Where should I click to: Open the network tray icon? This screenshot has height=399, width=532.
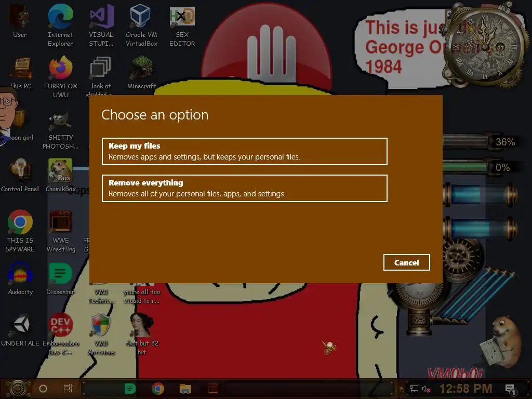(414, 389)
